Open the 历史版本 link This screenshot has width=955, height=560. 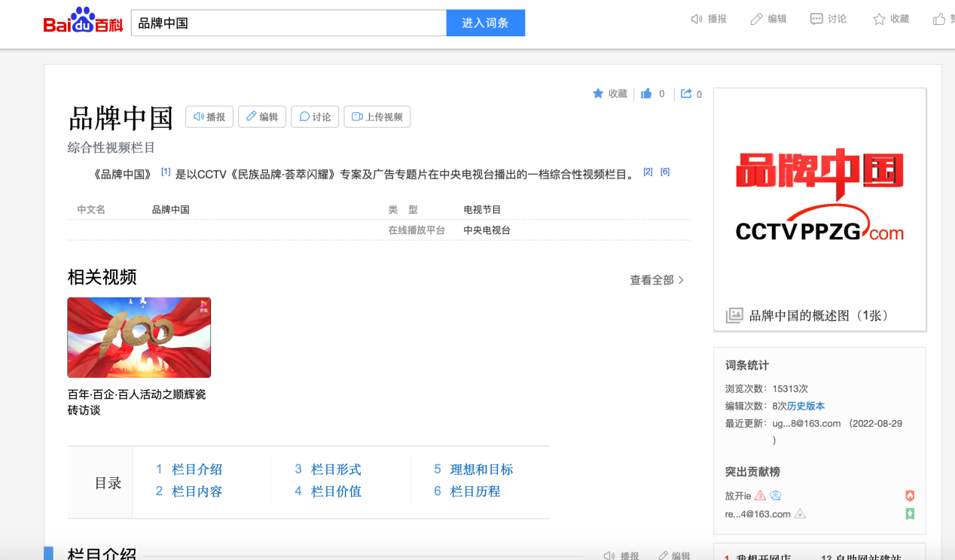coord(806,406)
